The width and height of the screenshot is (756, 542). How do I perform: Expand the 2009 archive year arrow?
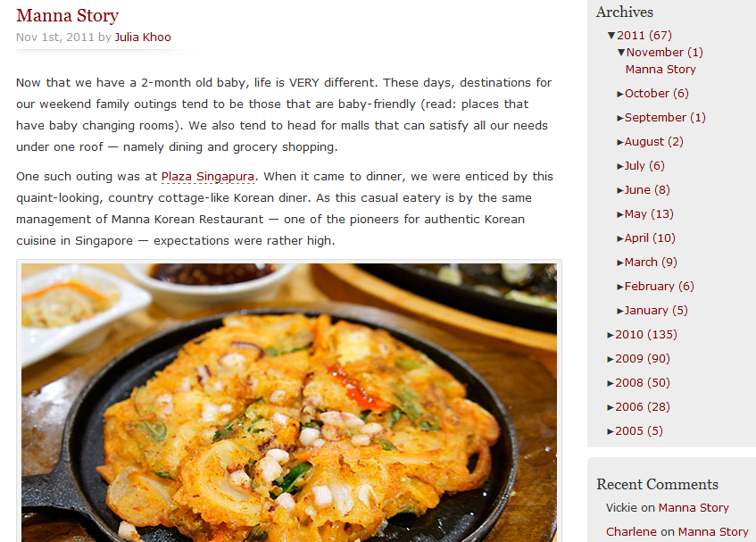click(x=611, y=359)
